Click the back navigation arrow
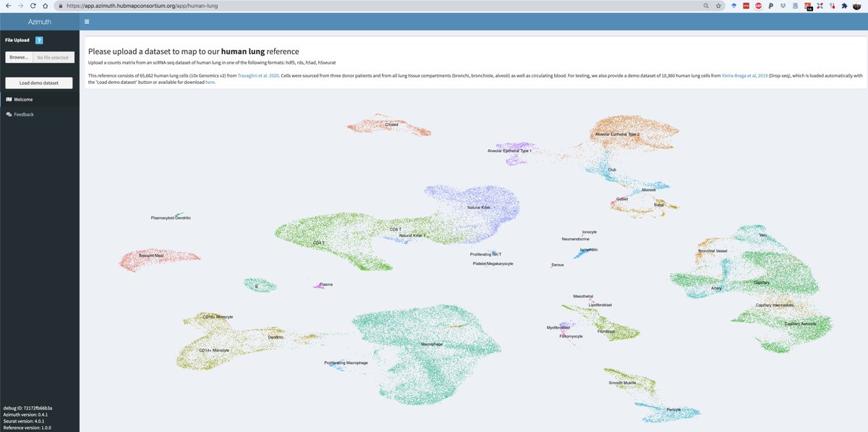868x432 pixels. click(8, 5)
